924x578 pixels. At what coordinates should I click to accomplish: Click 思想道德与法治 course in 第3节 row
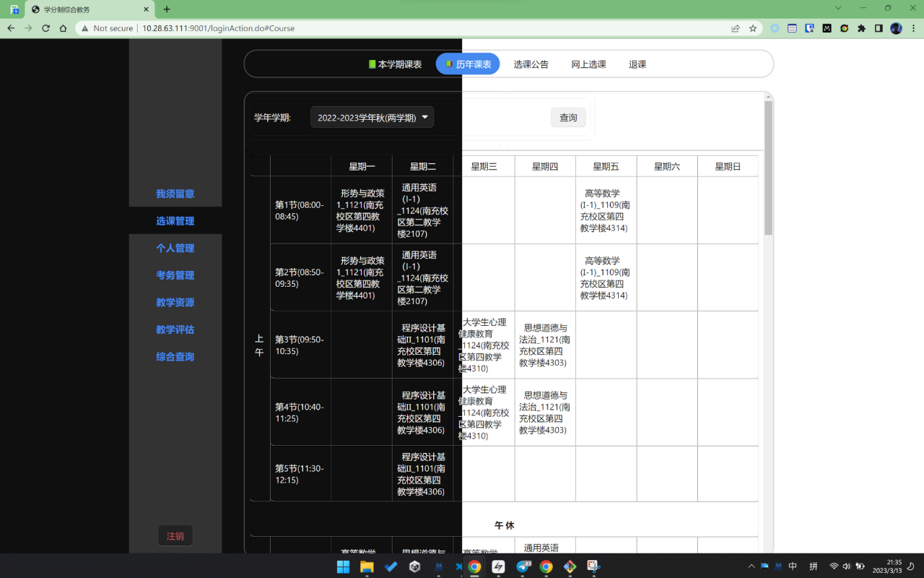tap(545, 345)
